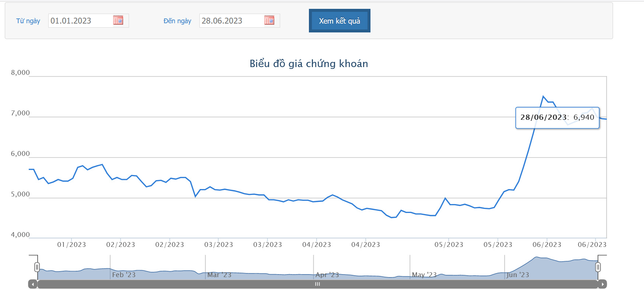Viewport: 644px width, 290px height.
Task: Click the 'Biểu đồ giá chứng khoán' chart title
Action: (x=309, y=64)
